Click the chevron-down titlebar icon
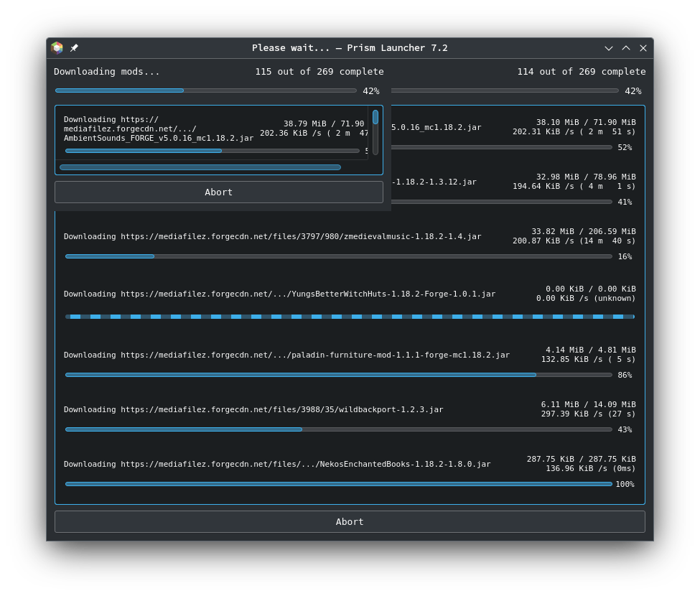This screenshot has height=596, width=700. point(608,48)
